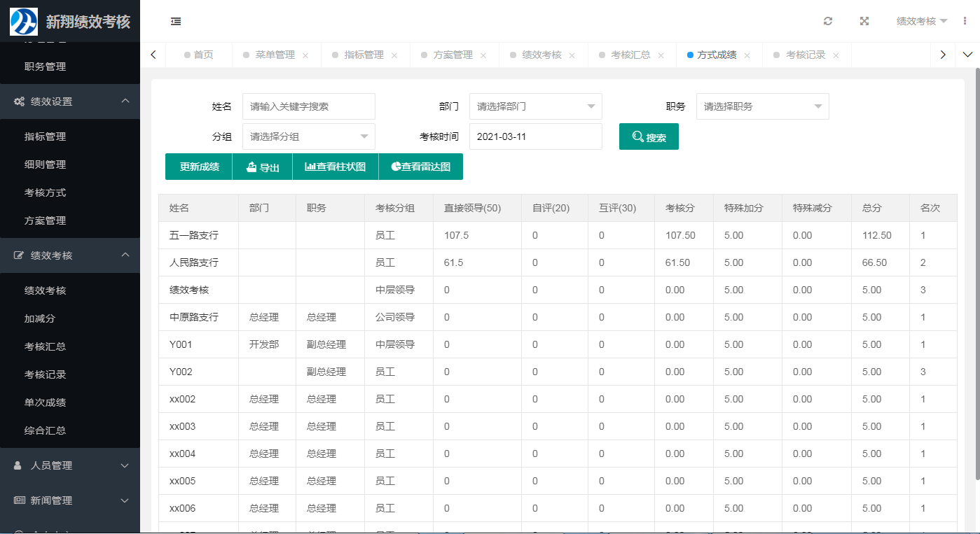This screenshot has height=534, width=980.
Task: Expand the 人员管理 sidebar section
Action: pos(70,465)
